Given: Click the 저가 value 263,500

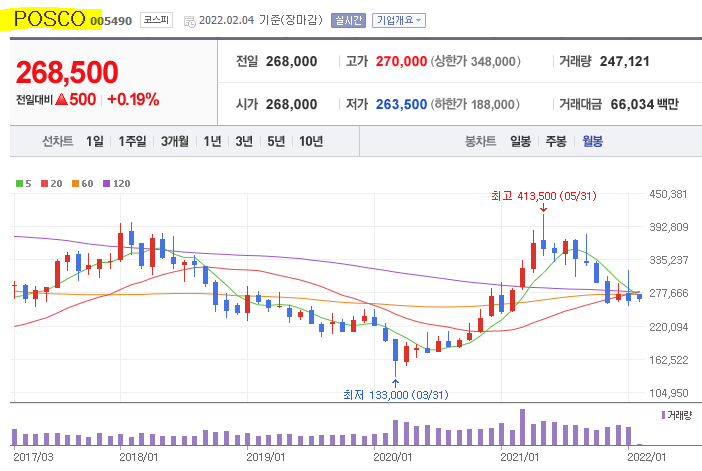Looking at the screenshot, I should (x=401, y=104).
